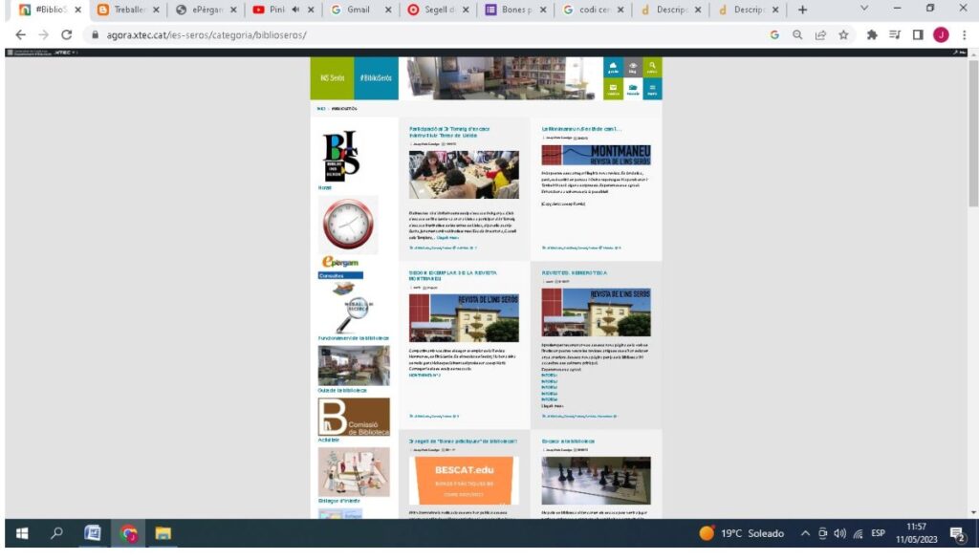
Task: Open the green envelope mail tile
Action: 614,89
